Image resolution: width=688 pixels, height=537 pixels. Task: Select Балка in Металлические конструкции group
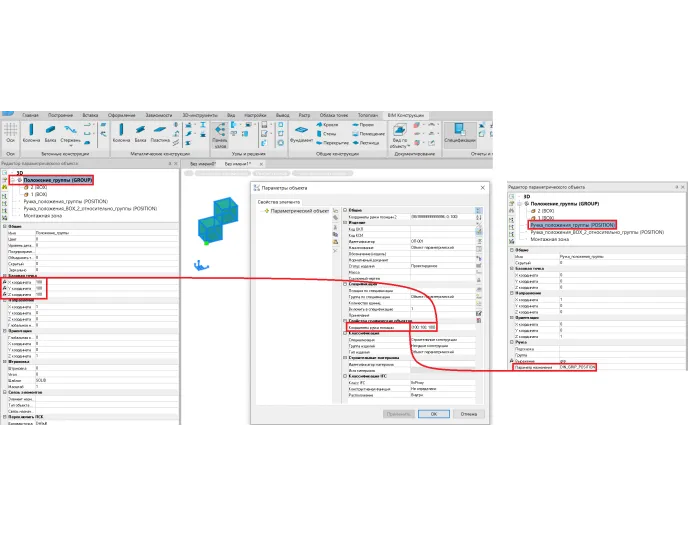(x=140, y=133)
